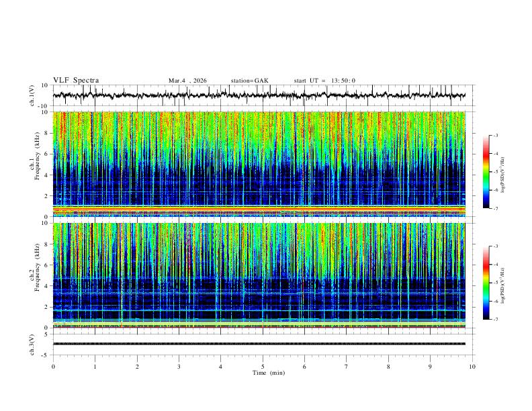This screenshot has width=532, height=411.
Task: Click time axis tick label "10"
Action: point(472,367)
